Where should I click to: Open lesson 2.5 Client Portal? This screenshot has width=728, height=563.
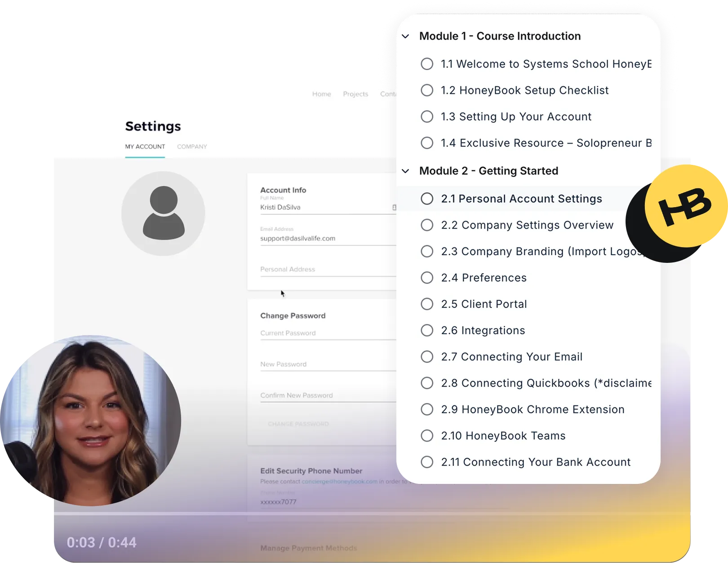click(x=484, y=304)
